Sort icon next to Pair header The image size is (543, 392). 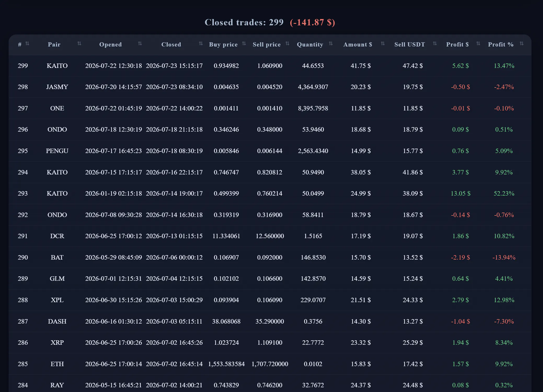tap(79, 44)
